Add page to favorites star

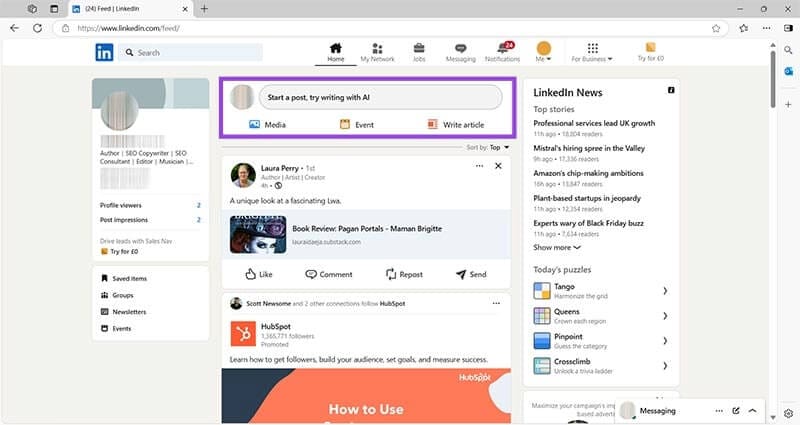(x=716, y=28)
